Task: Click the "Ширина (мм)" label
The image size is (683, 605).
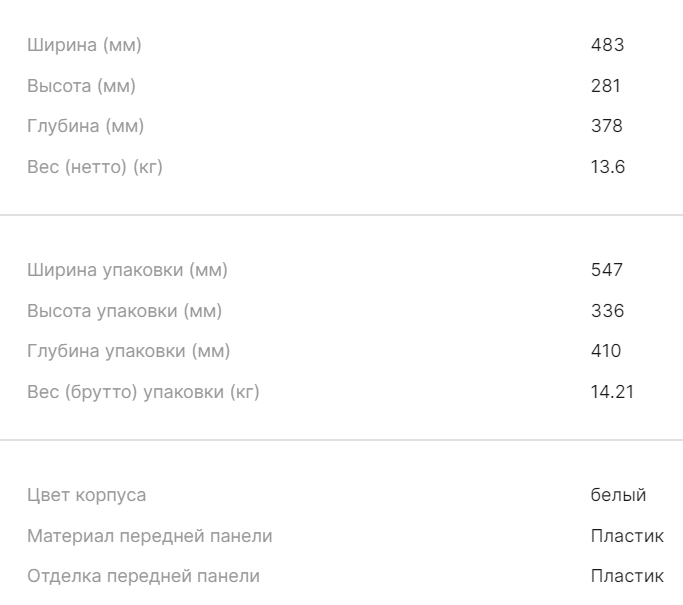Action: 84,45
